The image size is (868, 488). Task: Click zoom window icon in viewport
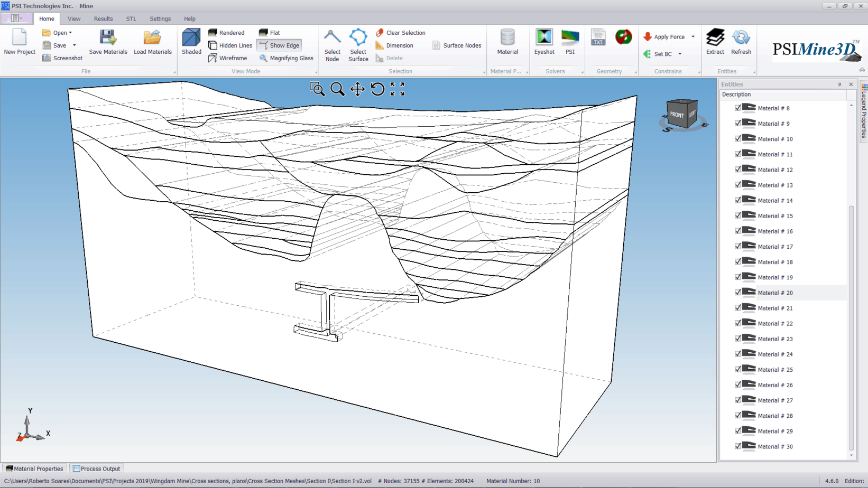[317, 89]
